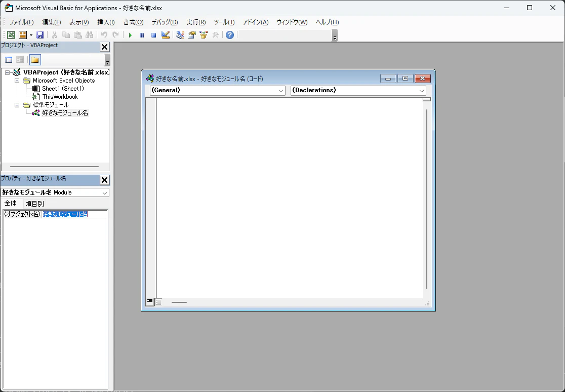Open toolbar options overflow arrow
The height and width of the screenshot is (392, 565).
point(335,36)
